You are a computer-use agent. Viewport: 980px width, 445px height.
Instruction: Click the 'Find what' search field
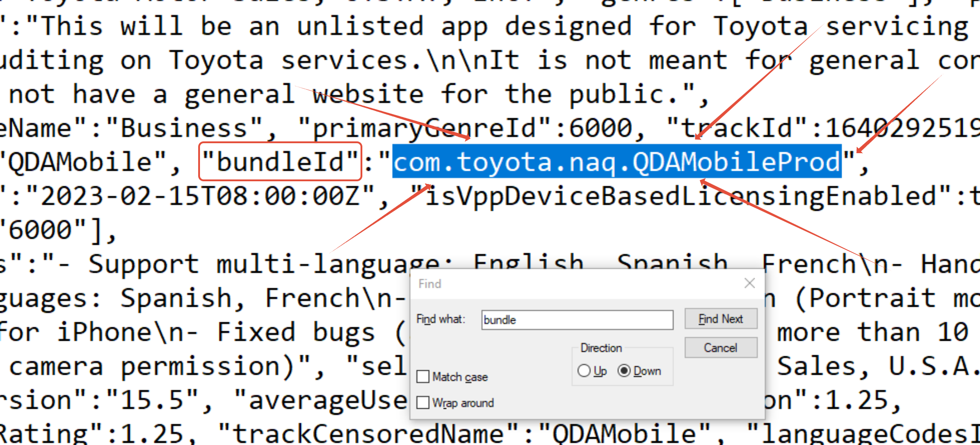577,320
